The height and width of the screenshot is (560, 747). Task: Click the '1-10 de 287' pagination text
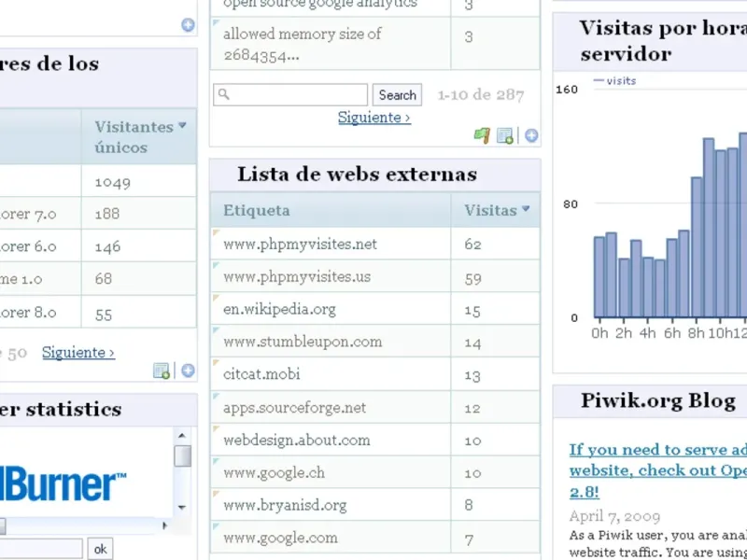(x=481, y=95)
